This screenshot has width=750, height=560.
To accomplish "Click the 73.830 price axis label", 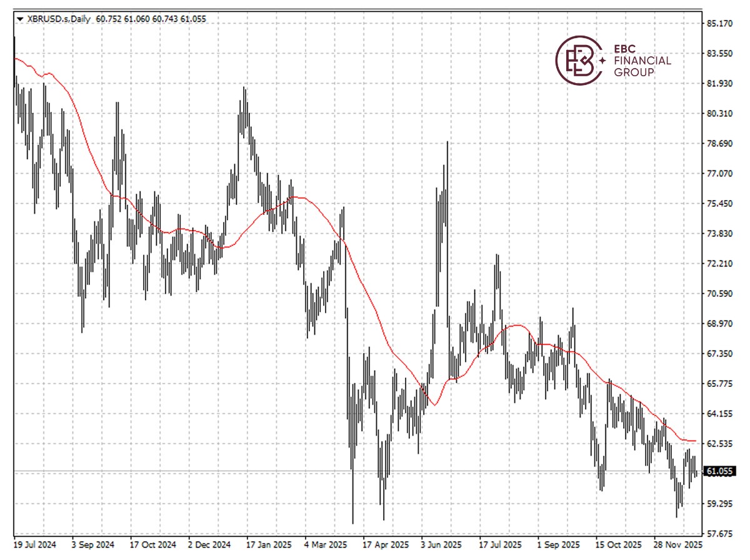I will coord(719,234).
